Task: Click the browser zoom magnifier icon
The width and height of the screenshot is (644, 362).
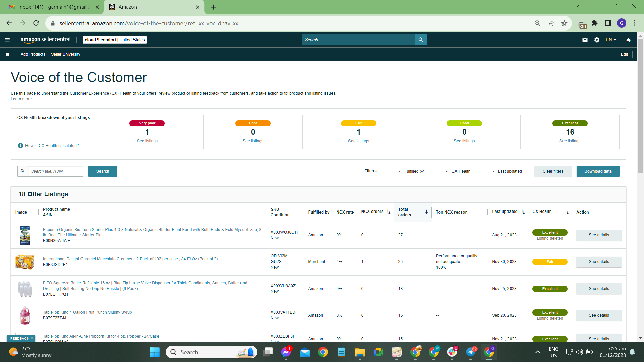Action: [537, 23]
